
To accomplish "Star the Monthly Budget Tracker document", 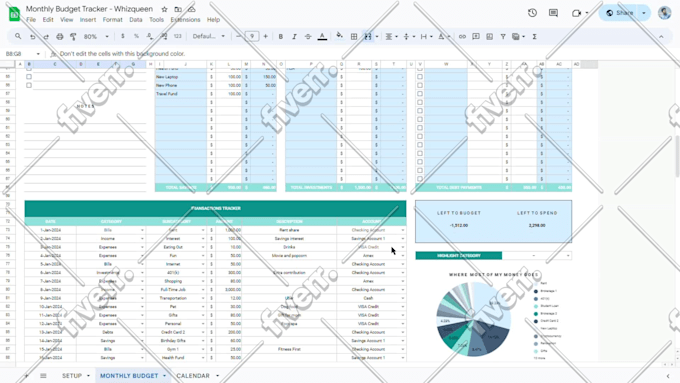I will click(164, 9).
